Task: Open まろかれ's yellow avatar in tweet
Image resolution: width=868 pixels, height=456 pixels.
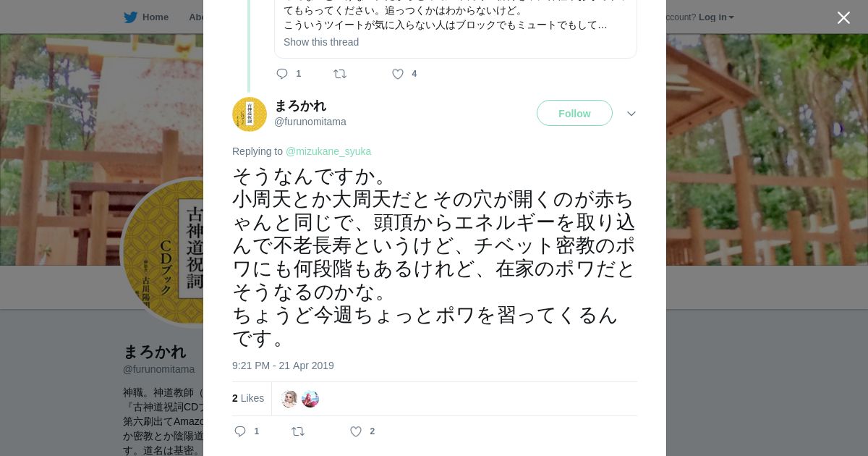Action: click(x=250, y=114)
